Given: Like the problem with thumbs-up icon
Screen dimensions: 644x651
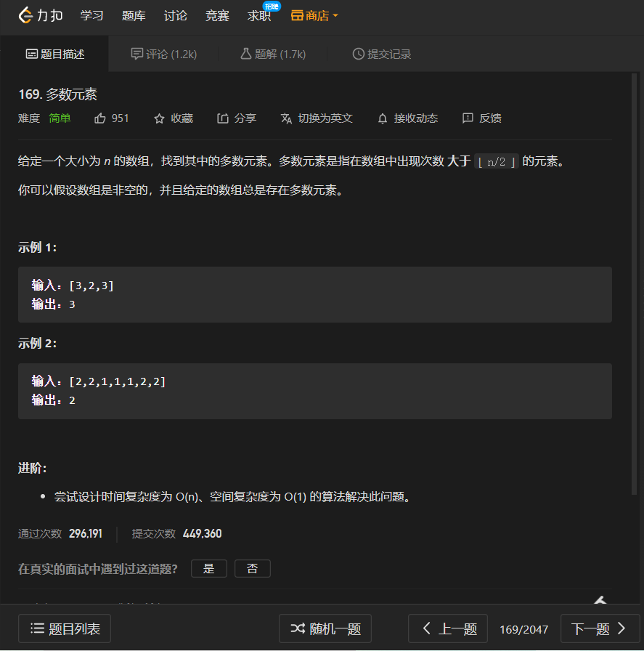Looking at the screenshot, I should coord(100,118).
